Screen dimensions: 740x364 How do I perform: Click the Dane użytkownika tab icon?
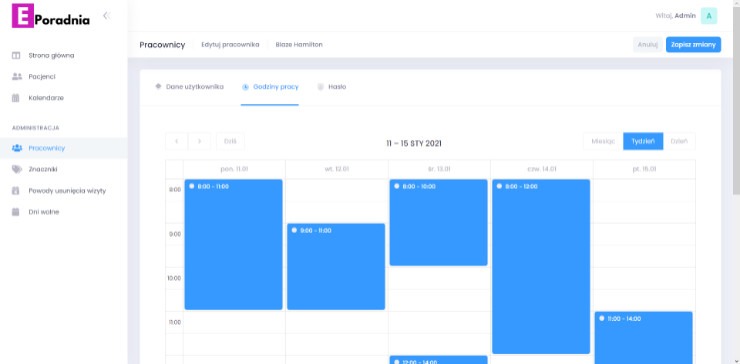click(x=158, y=87)
